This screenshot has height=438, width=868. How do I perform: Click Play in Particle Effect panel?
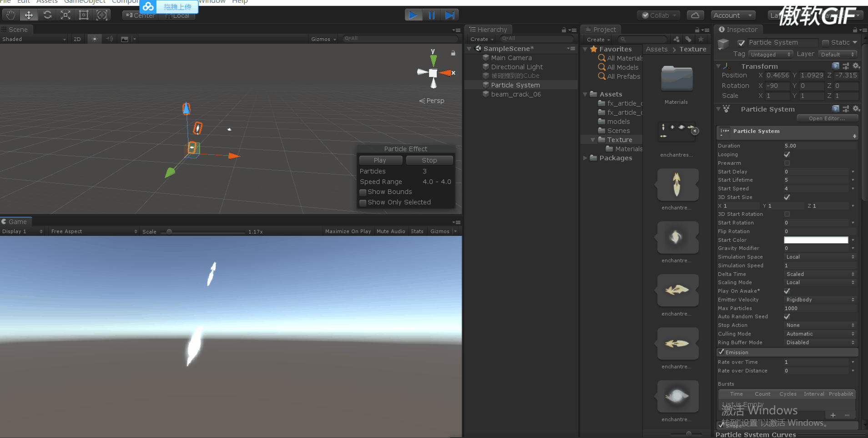380,160
